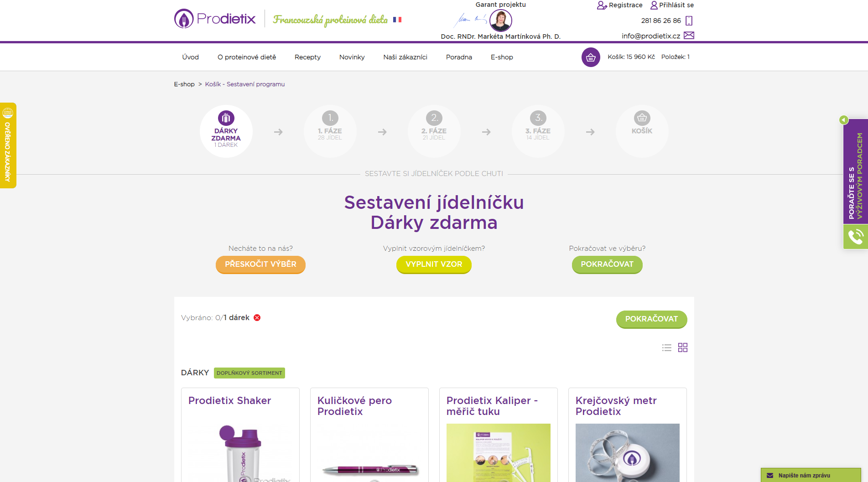The width and height of the screenshot is (868, 482).
Task: Open the Napište nám zprávu chat widget
Action: point(811,475)
